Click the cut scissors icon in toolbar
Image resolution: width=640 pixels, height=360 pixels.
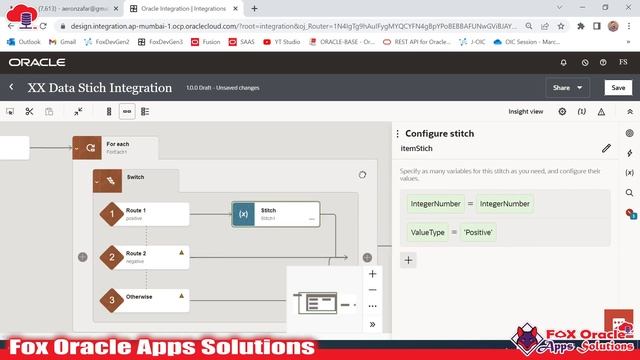click(29, 111)
